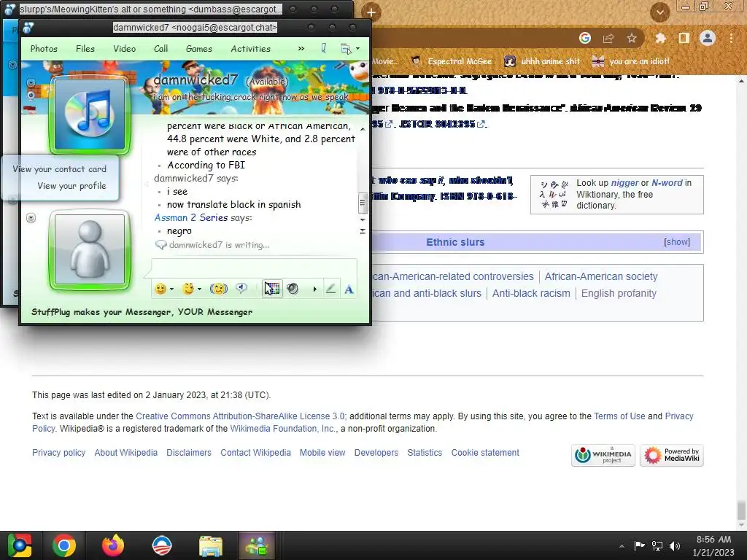
Task: Toggle Chrome side panel
Action: tap(684, 38)
